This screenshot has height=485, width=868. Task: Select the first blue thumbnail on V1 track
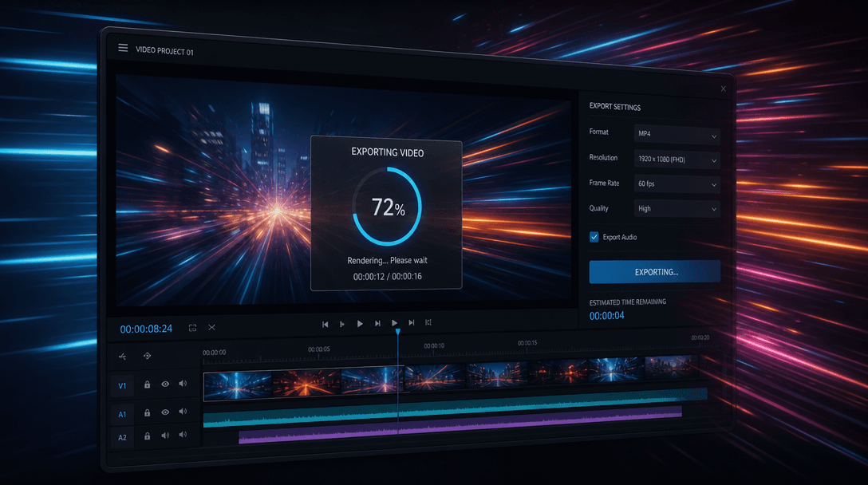[238, 385]
